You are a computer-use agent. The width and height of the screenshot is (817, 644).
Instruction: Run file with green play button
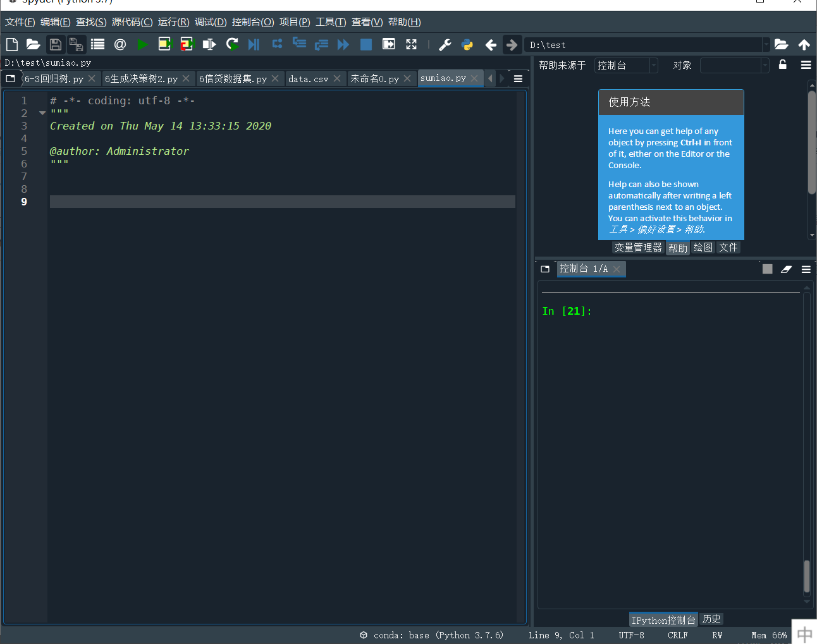[x=142, y=44]
